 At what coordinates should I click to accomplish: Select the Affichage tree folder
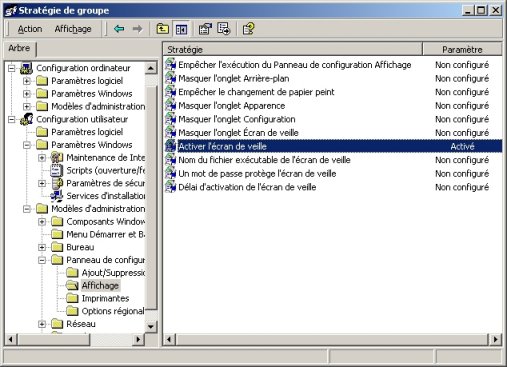100,285
